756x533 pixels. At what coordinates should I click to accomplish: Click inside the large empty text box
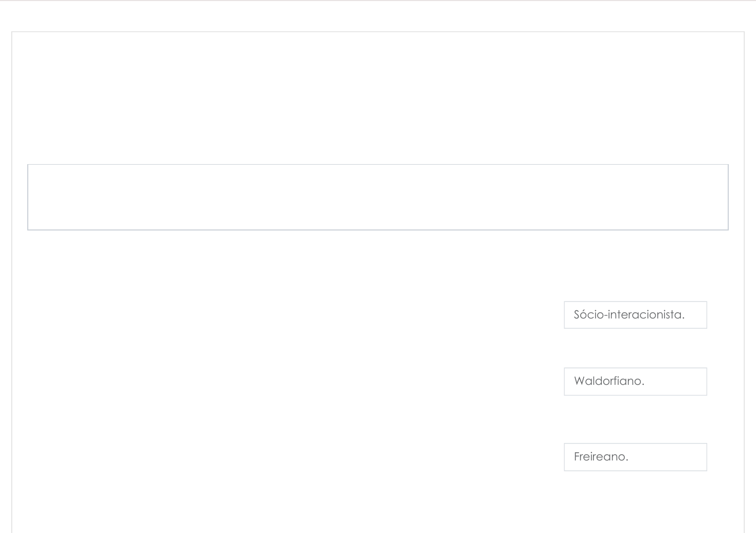(377, 197)
